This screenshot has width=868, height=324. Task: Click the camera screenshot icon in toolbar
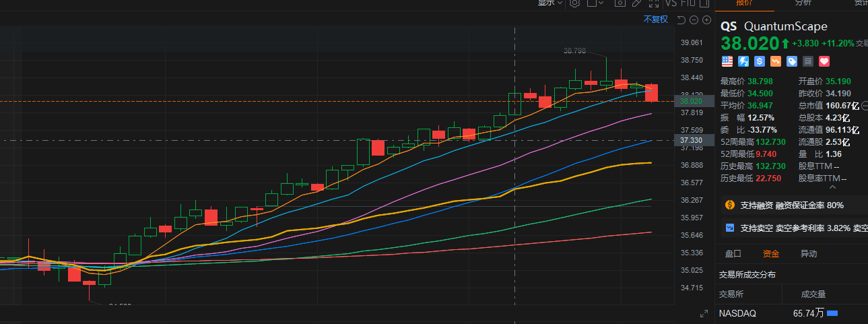click(x=620, y=3)
